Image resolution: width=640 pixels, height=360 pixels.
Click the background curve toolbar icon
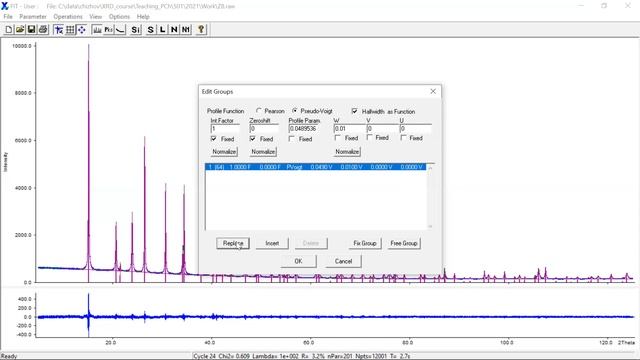(120, 29)
